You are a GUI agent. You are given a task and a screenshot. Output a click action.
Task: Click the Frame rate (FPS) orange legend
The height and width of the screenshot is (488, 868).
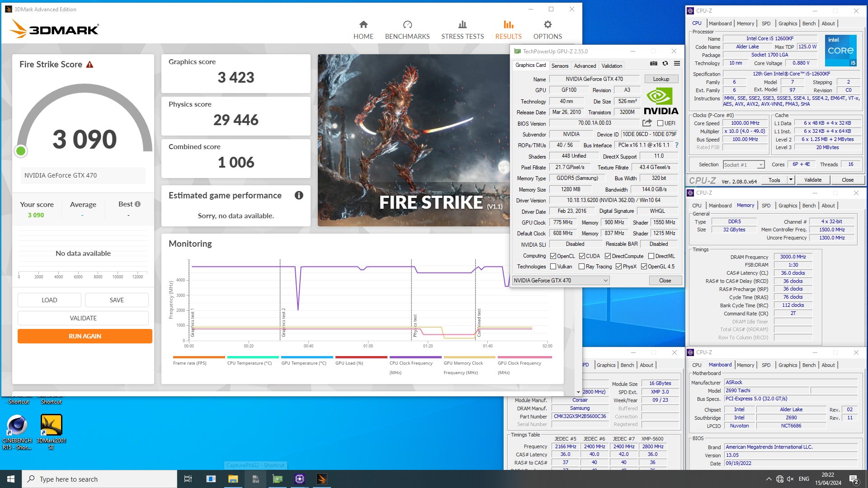pyautogui.click(x=199, y=361)
